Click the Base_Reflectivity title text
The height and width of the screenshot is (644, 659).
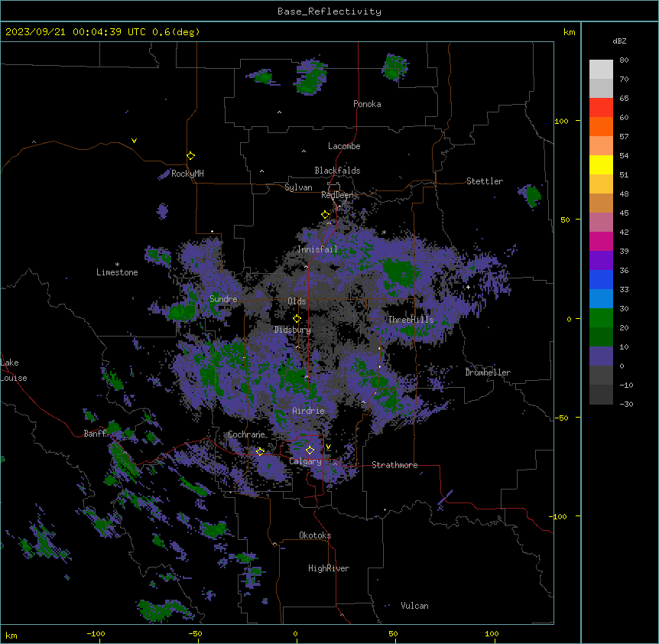coord(329,11)
